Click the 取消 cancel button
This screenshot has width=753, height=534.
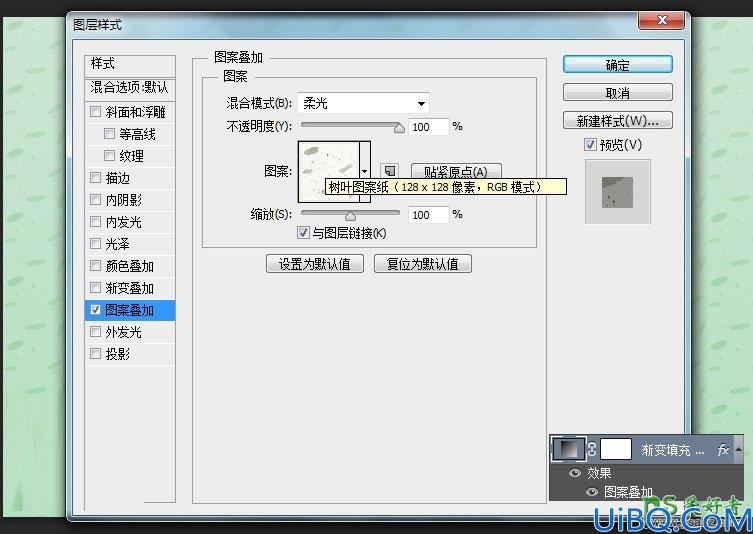618,92
